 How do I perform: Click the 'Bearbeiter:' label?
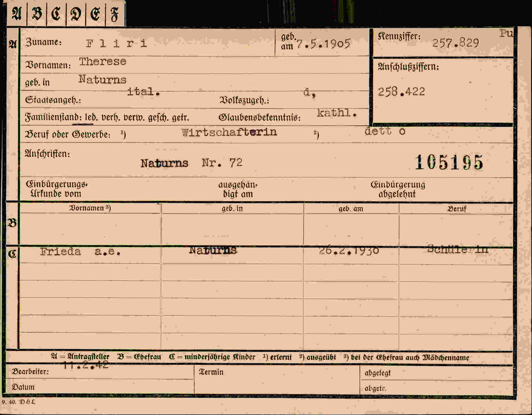tap(30, 371)
